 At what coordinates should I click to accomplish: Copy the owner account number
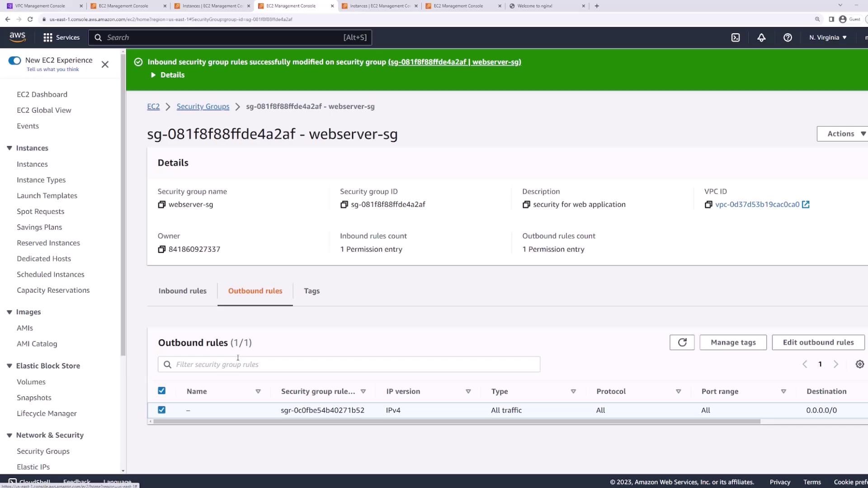(161, 249)
